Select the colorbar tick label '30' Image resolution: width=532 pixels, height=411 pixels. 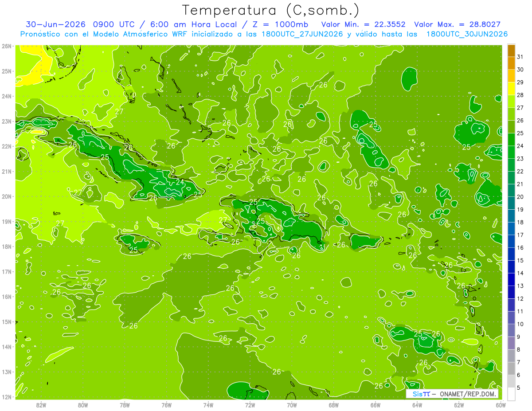(x=520, y=70)
